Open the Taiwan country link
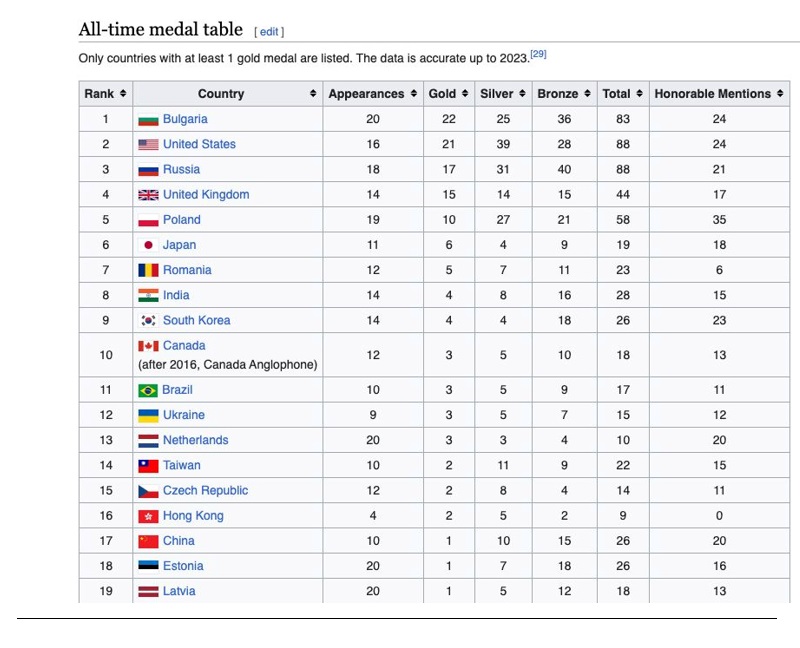This screenshot has width=800, height=648. (182, 465)
